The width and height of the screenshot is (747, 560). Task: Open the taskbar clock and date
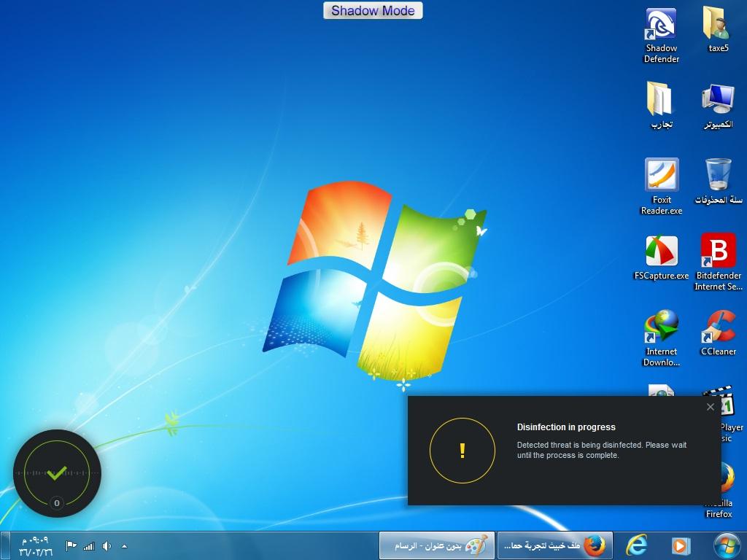click(35, 546)
